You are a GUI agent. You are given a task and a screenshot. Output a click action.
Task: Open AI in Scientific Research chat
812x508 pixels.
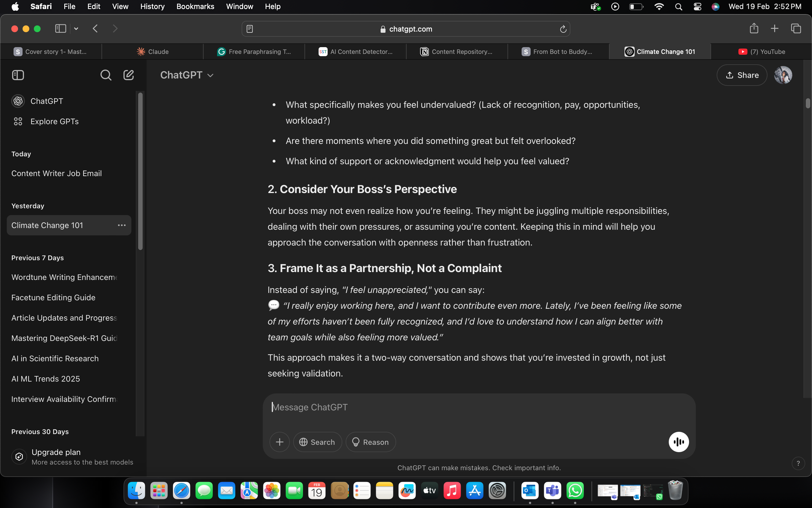[x=69, y=358]
